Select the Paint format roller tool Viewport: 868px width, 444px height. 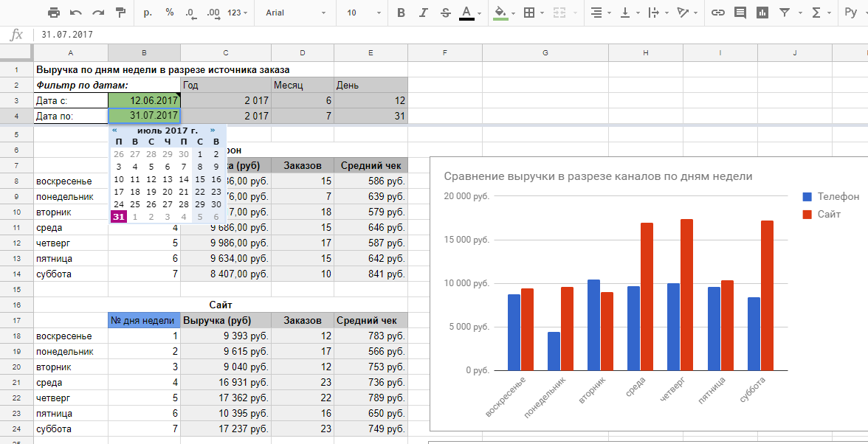pos(121,13)
